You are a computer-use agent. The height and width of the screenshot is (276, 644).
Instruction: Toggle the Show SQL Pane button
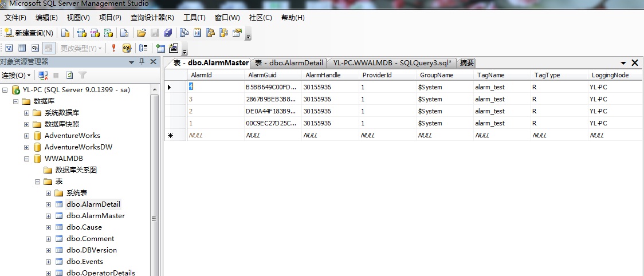[x=36, y=48]
